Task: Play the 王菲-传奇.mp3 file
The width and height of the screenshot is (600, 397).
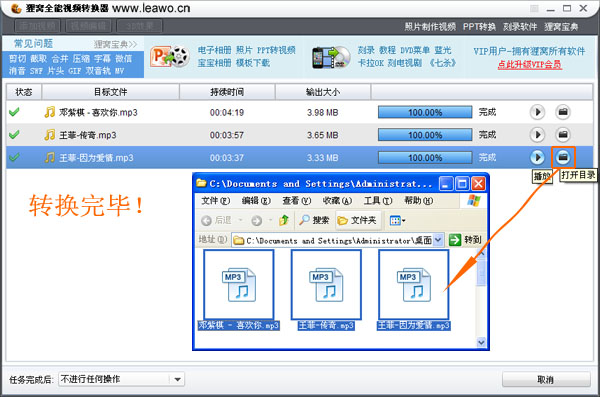Action: pyautogui.click(x=537, y=135)
